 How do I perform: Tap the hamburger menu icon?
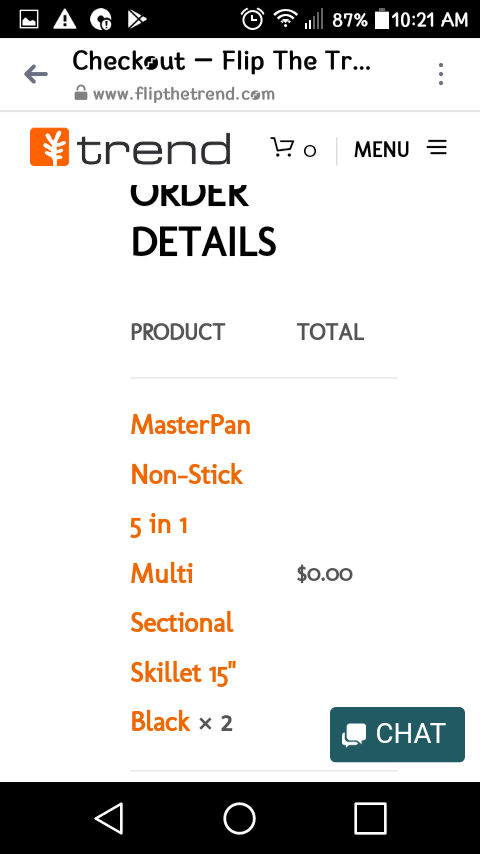437,148
